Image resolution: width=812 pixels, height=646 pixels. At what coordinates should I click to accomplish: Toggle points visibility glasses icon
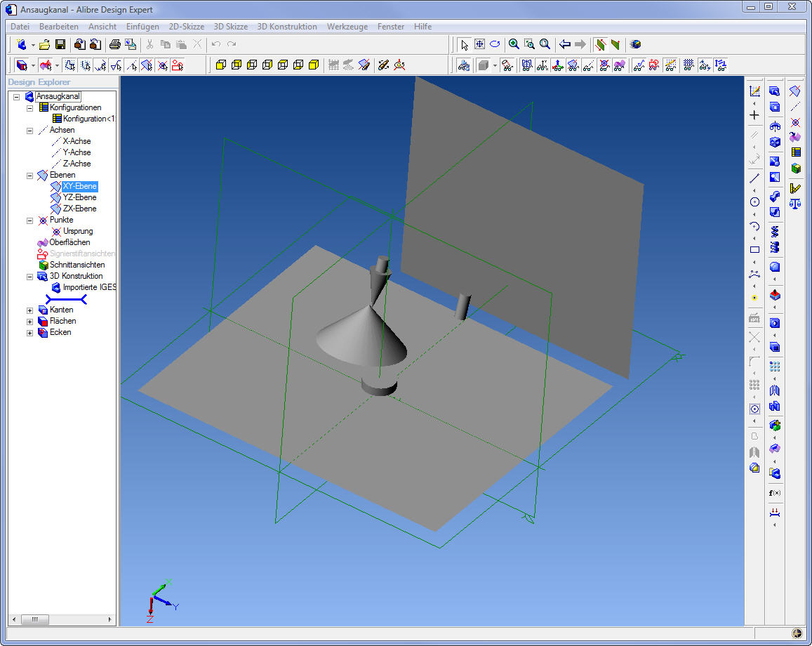tap(604, 65)
